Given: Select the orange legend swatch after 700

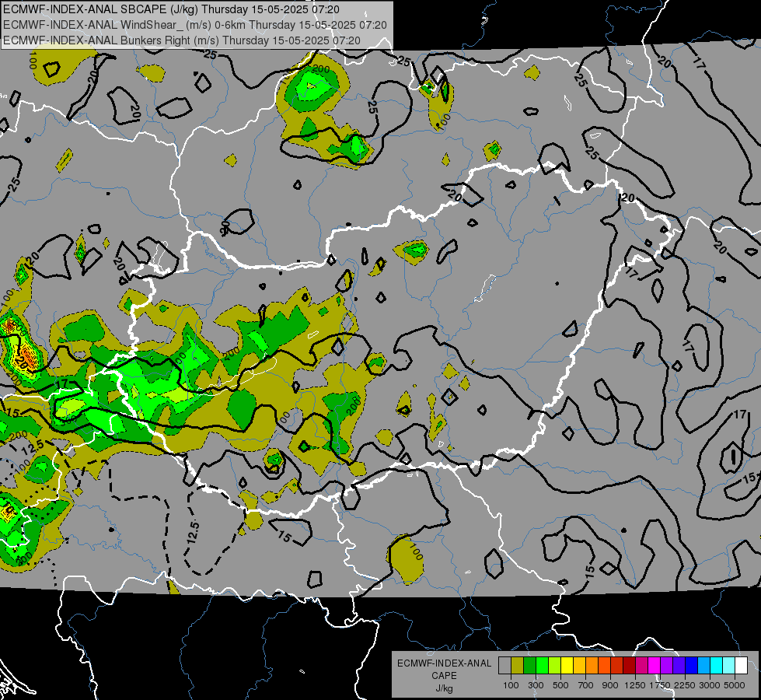Looking at the screenshot, I should tap(592, 665).
